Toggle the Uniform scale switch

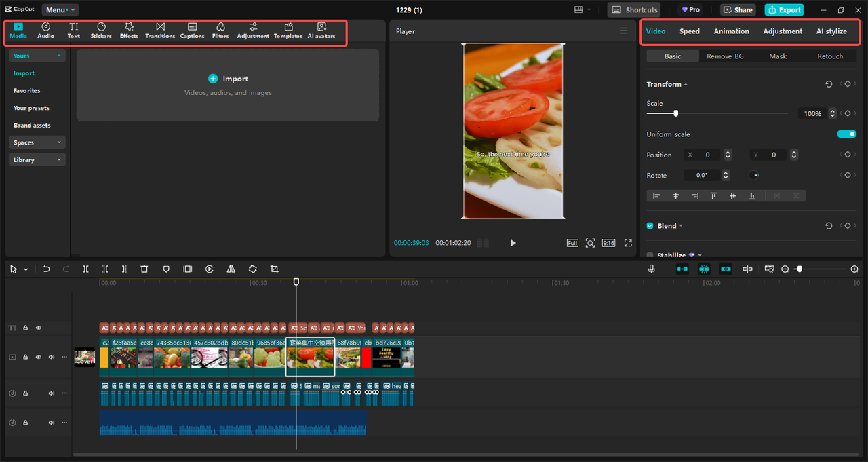tap(846, 134)
